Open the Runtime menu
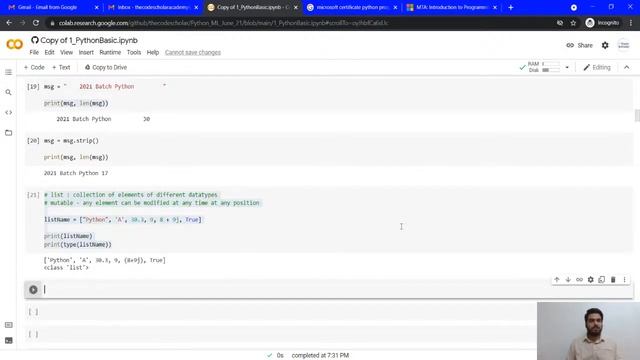 pos(110,52)
